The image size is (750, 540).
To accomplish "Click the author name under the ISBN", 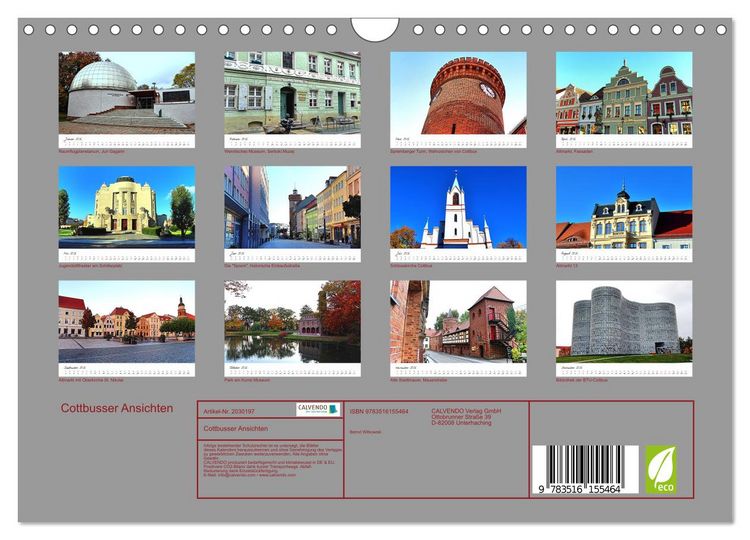I will 365,432.
